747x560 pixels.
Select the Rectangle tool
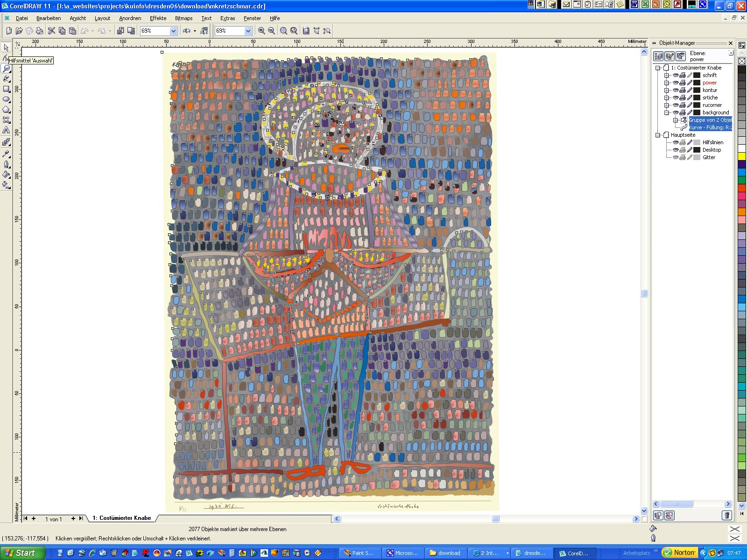(6, 89)
